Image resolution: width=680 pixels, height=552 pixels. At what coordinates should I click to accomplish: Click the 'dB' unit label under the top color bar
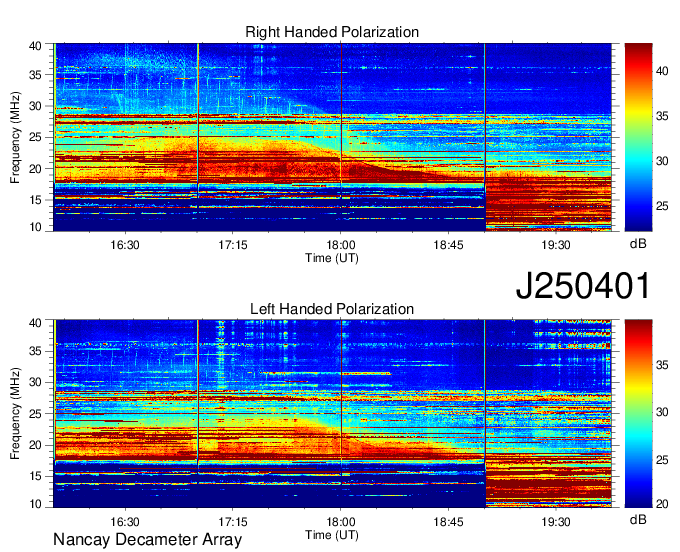point(638,244)
